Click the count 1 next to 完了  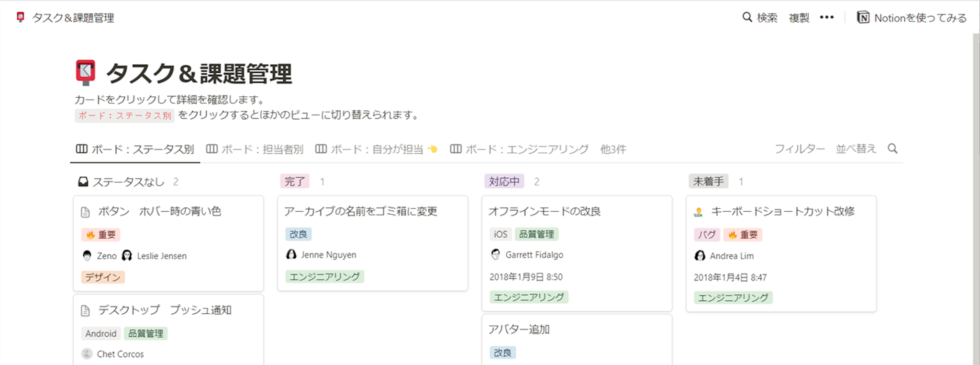click(323, 182)
